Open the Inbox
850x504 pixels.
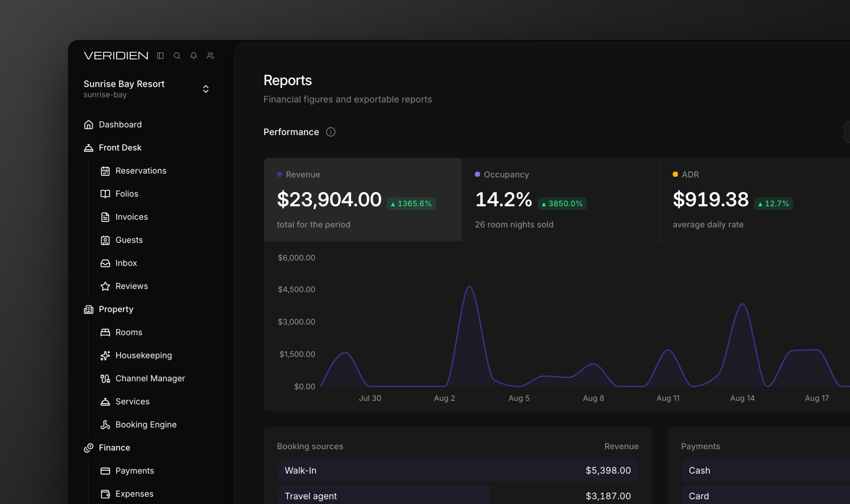pos(126,263)
